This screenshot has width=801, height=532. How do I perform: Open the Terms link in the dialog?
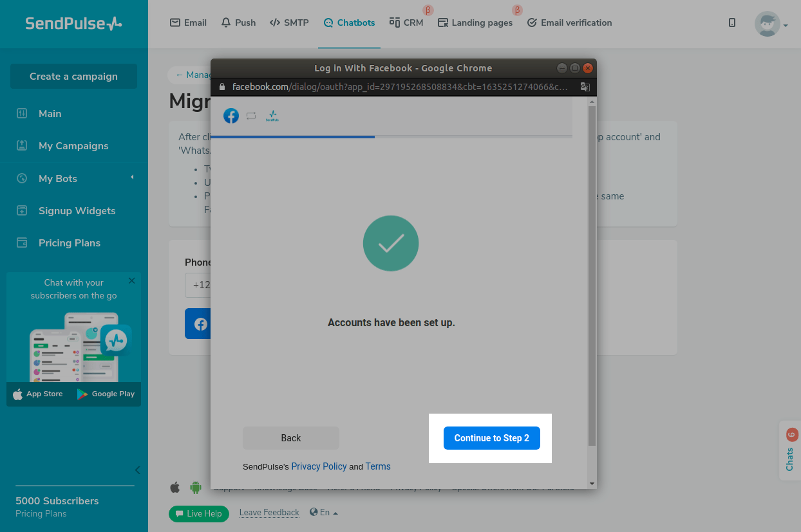tap(378, 466)
